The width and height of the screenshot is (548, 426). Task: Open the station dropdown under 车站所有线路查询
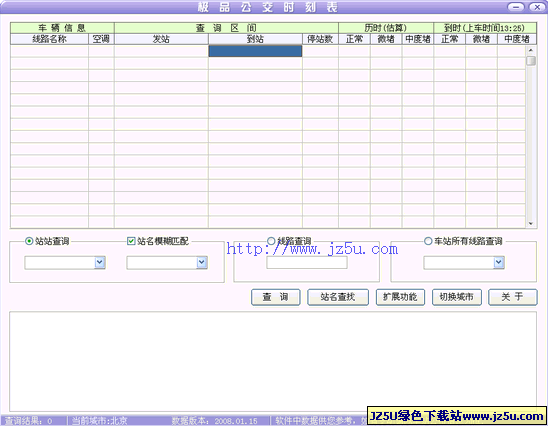(499, 262)
